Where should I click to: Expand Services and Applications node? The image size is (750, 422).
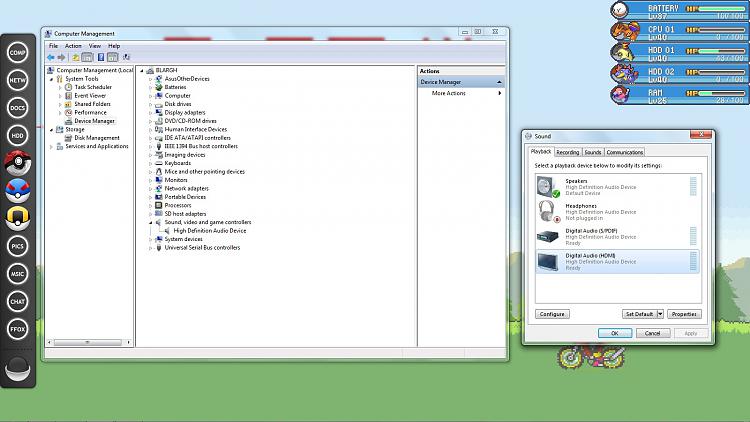click(x=52, y=146)
